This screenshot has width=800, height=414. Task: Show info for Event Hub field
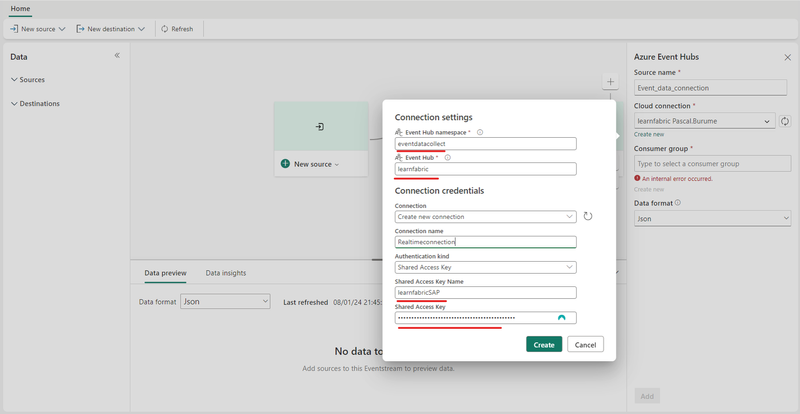(447, 158)
